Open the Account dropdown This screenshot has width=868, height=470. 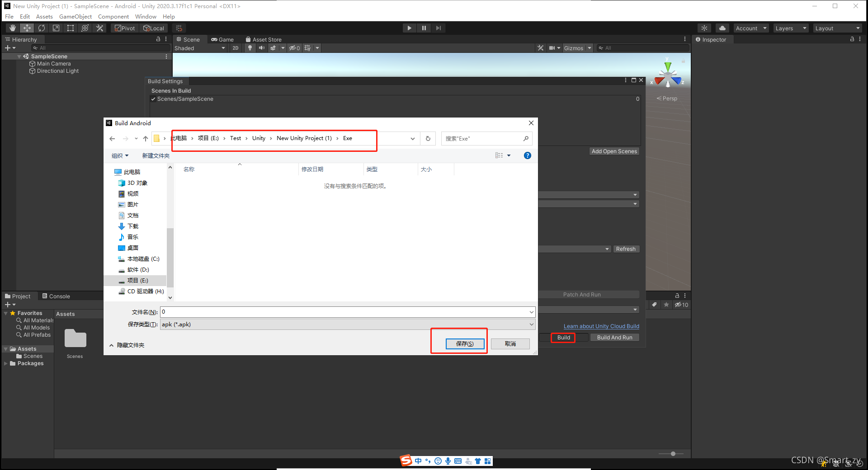[751, 28]
